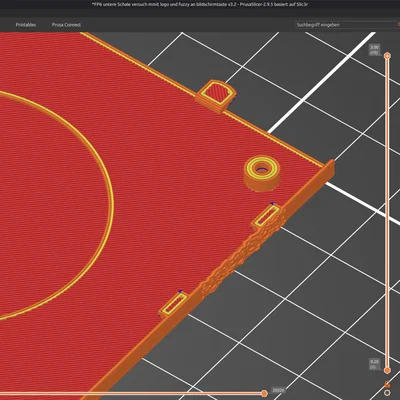Click the D-shaped clip on the upper edge
The height and width of the screenshot is (400, 400).
click(216, 96)
